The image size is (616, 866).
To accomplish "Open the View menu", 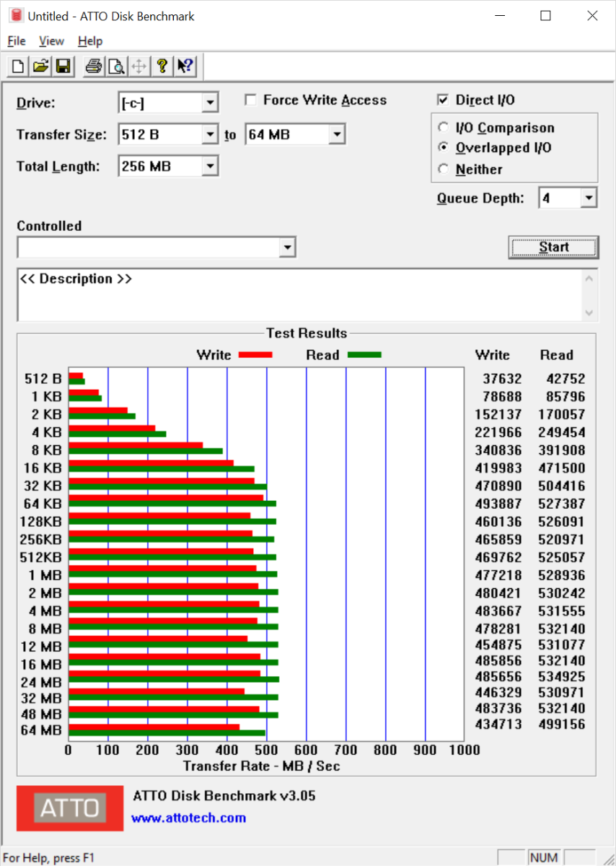I will coord(51,41).
